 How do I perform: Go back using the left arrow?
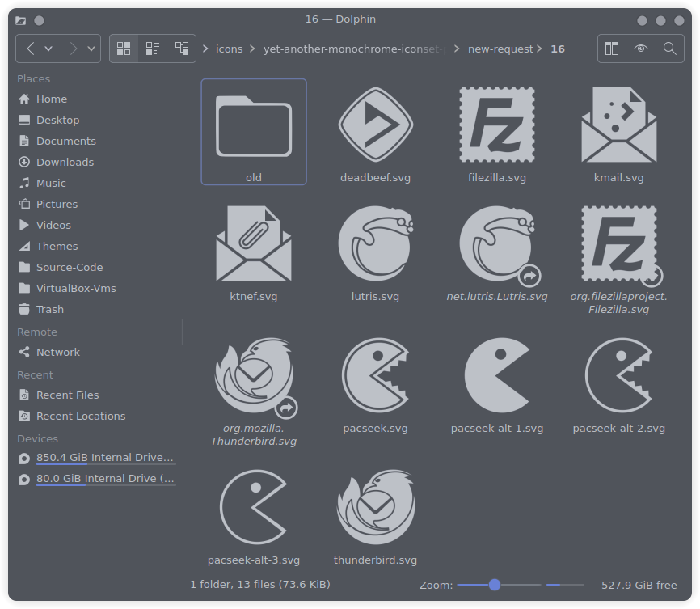click(x=30, y=49)
